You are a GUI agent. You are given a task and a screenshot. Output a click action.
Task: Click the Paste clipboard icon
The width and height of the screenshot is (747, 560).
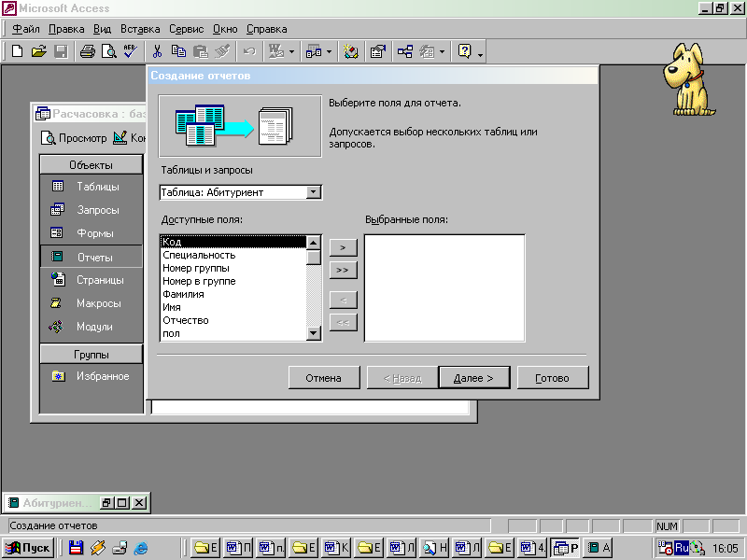click(x=201, y=51)
